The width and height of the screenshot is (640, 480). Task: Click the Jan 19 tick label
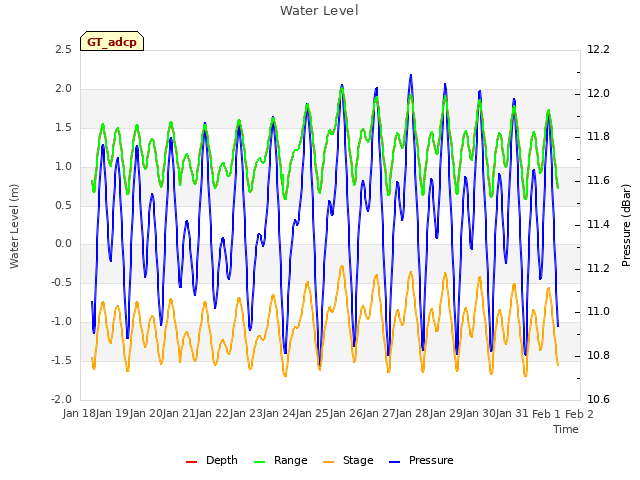pyautogui.click(x=112, y=414)
